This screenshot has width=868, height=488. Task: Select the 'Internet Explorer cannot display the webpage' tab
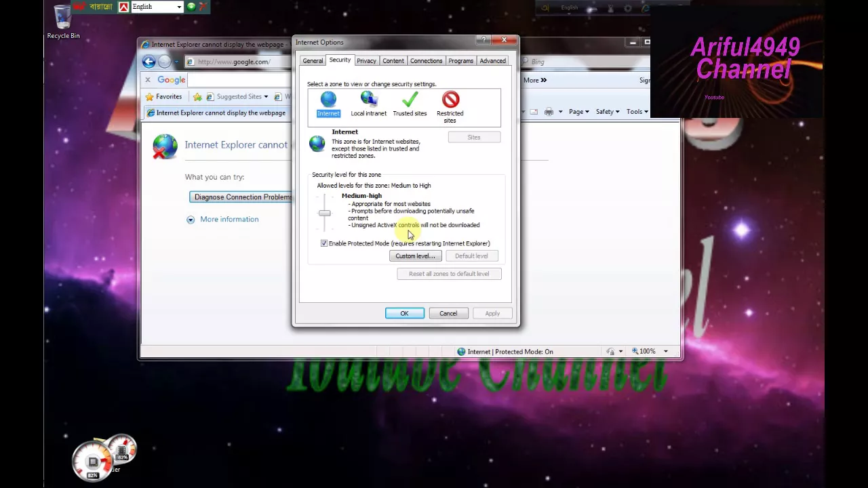tap(217, 113)
